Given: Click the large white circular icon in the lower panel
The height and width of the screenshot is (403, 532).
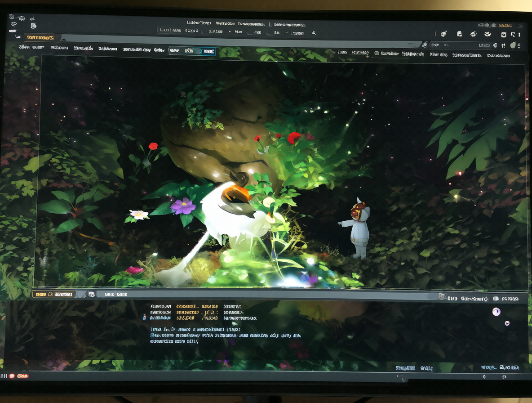Looking at the screenshot, I should pos(496,312).
